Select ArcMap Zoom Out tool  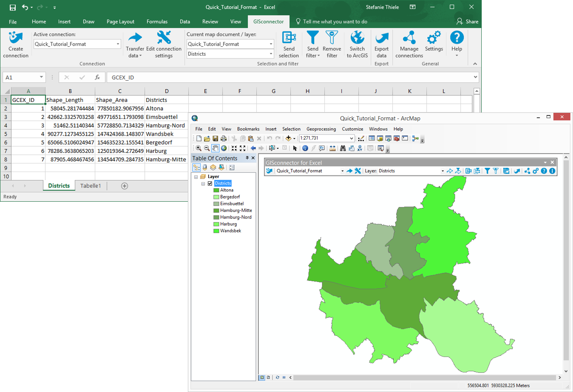[207, 148]
